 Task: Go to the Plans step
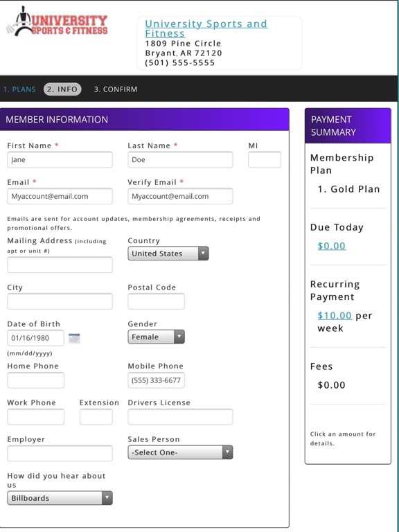[x=19, y=89]
